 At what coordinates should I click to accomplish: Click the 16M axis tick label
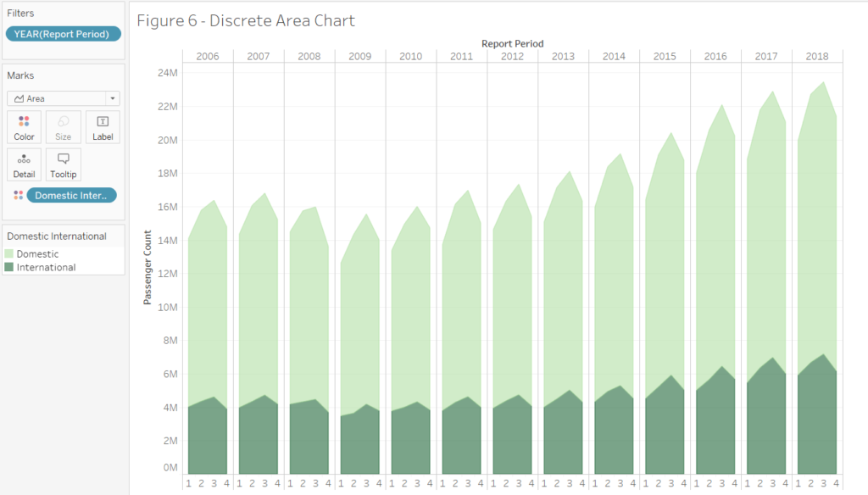point(168,207)
